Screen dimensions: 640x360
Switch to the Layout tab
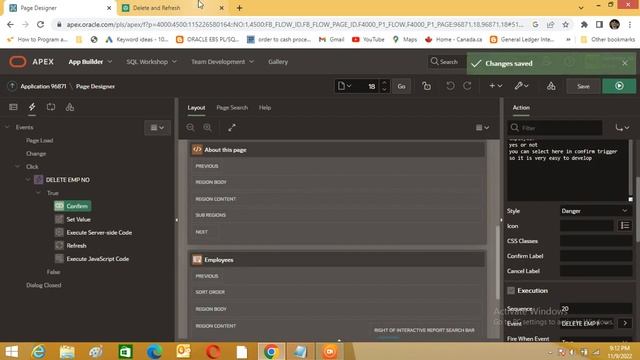[196, 108]
